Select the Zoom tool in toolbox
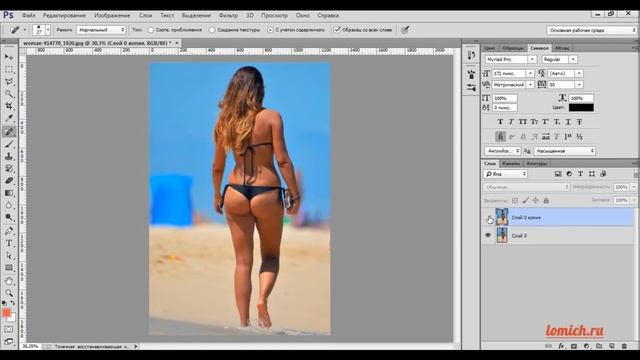Image resolution: width=640 pixels, height=360 pixels. (x=9, y=293)
